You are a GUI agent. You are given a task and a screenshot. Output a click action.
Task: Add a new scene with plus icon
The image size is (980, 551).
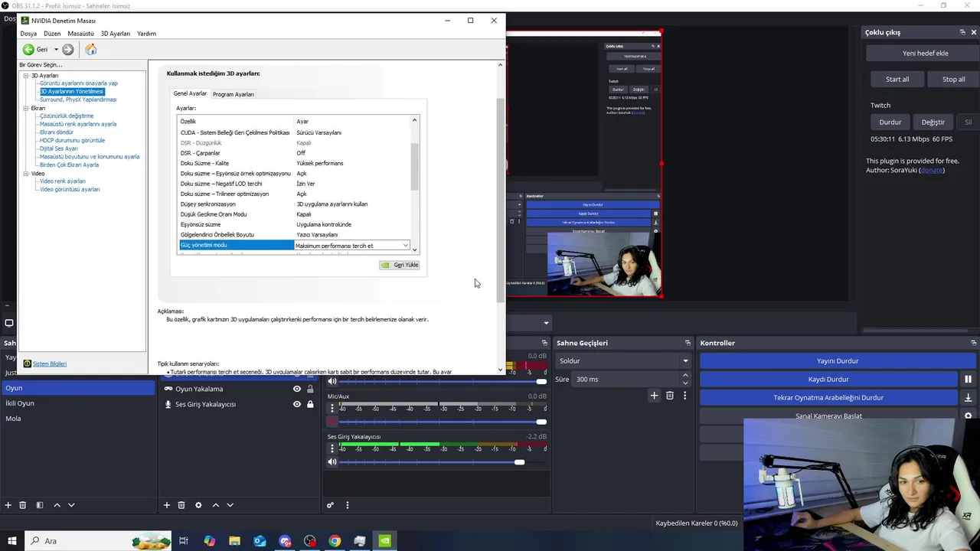coord(8,505)
